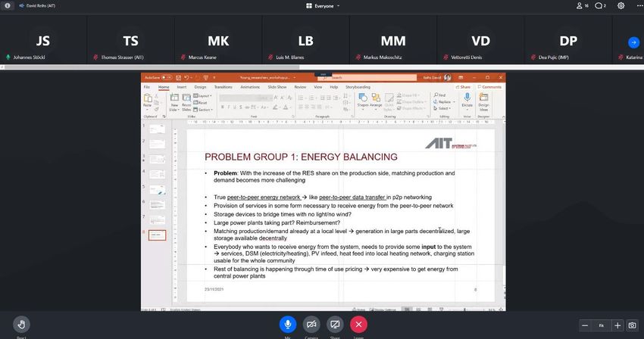644x339 pixels.
Task: Zoom out shared screen with minus
Action: 585,325
